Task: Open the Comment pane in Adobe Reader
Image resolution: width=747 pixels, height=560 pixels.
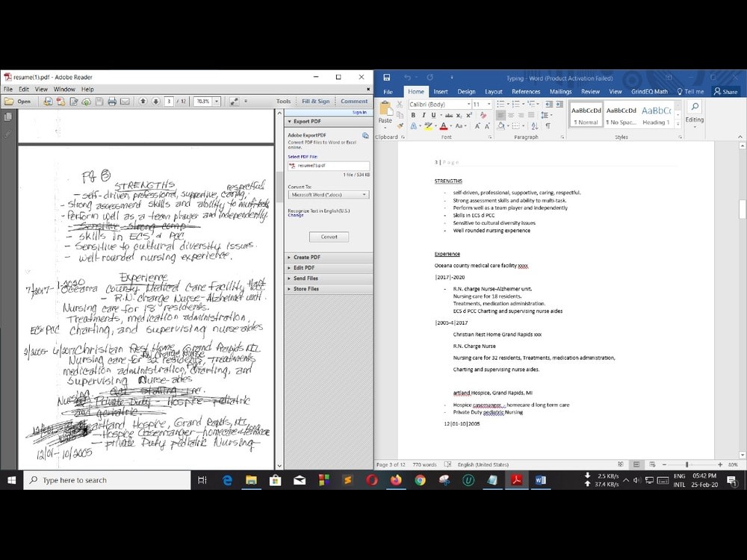Action: click(354, 102)
